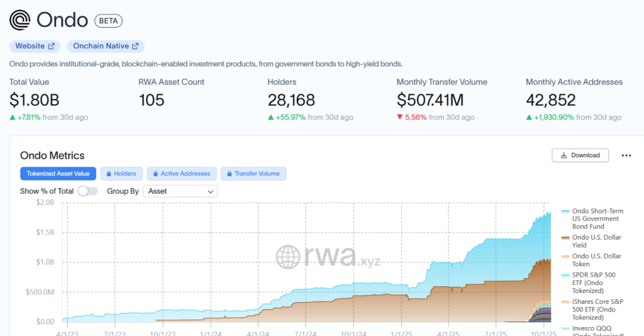Open the Group By Asset dropdown
This screenshot has width=644, height=336.
coord(180,191)
